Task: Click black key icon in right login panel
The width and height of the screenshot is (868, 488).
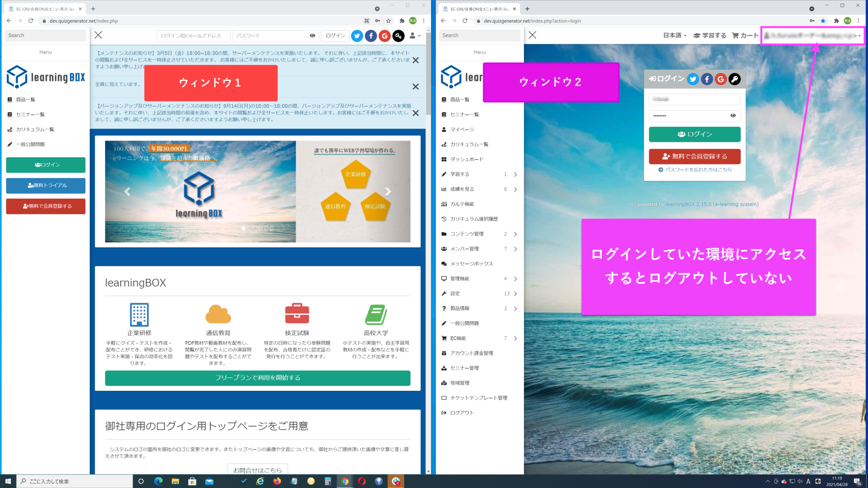Action: coord(734,79)
